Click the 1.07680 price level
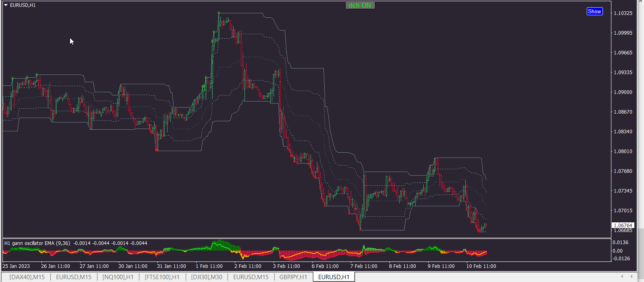This screenshot has width=644, height=282. click(x=623, y=171)
